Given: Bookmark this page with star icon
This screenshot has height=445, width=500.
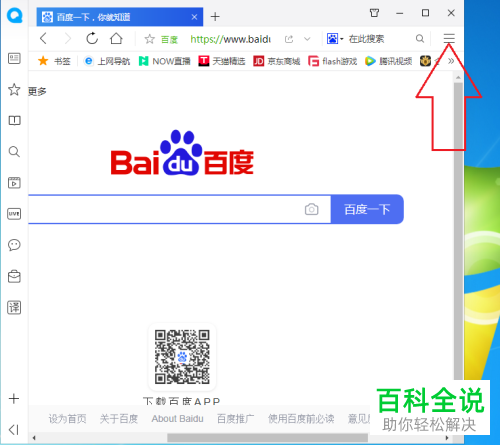Looking at the screenshot, I should coord(149,39).
